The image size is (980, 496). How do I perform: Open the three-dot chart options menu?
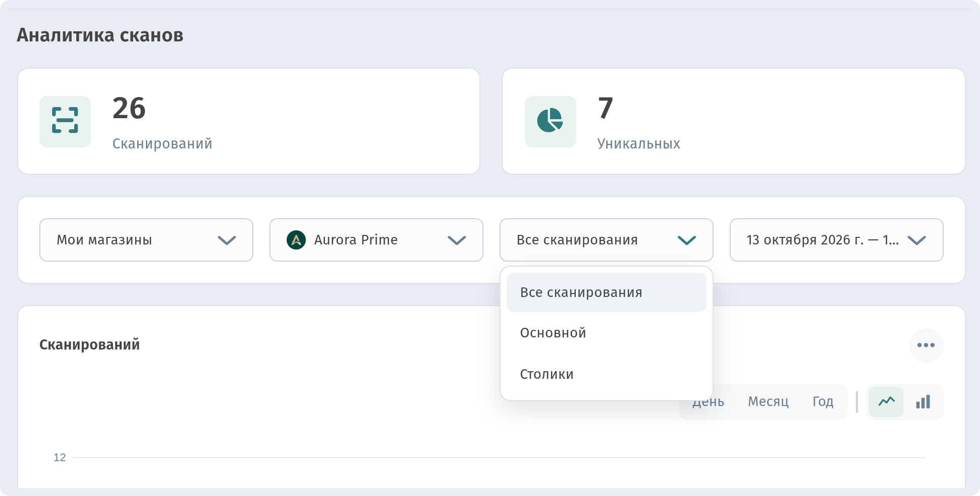coord(926,345)
